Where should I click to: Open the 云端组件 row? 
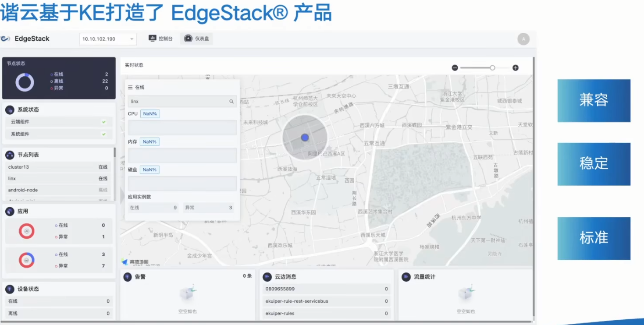pos(59,122)
